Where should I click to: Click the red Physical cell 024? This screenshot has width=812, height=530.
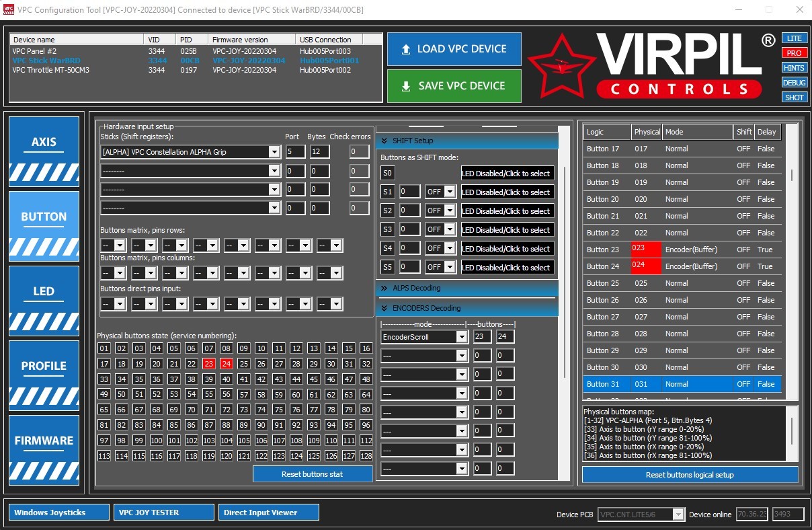[x=647, y=266]
